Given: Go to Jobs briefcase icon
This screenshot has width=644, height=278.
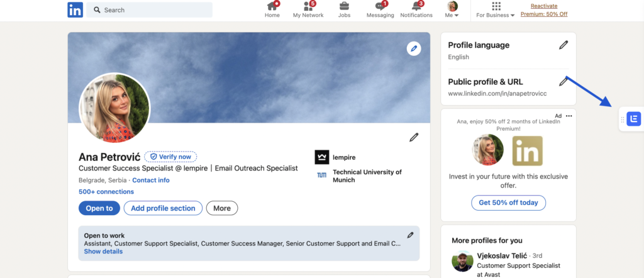Looking at the screenshot, I should [x=344, y=7].
